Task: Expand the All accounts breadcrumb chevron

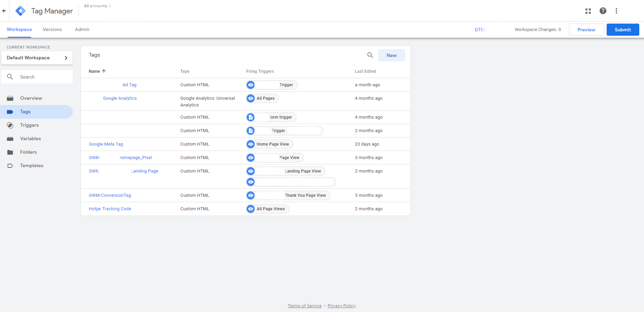Action: coord(110,6)
